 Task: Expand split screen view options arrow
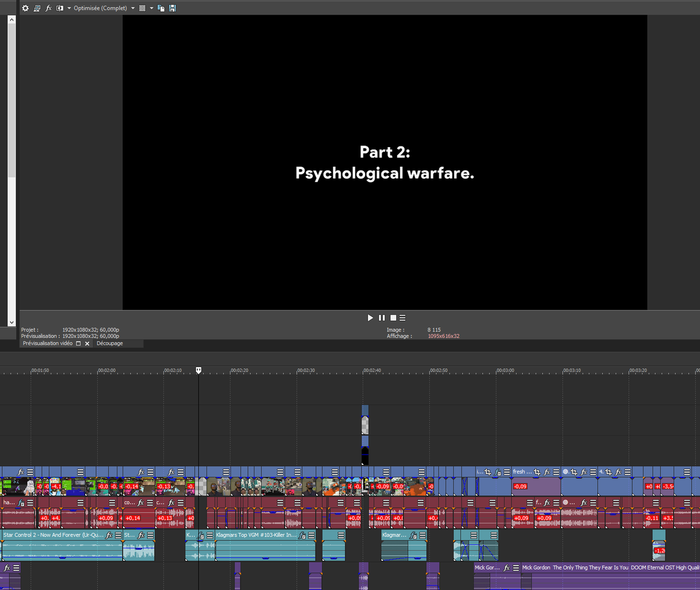69,8
